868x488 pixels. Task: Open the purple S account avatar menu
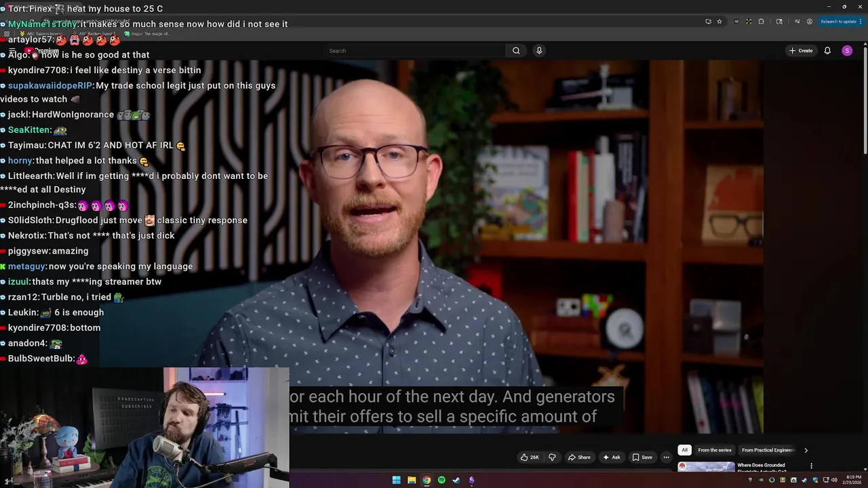click(847, 51)
